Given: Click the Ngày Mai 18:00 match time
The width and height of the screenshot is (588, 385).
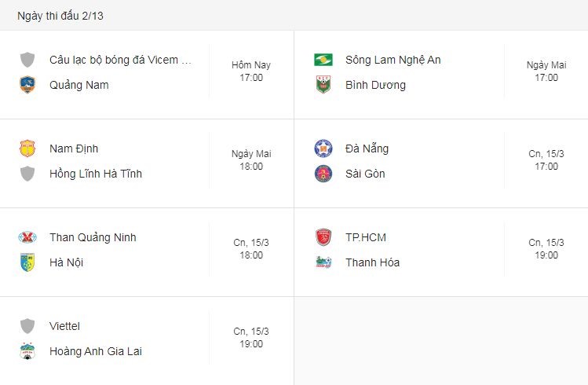Looking at the screenshot, I should tap(251, 160).
